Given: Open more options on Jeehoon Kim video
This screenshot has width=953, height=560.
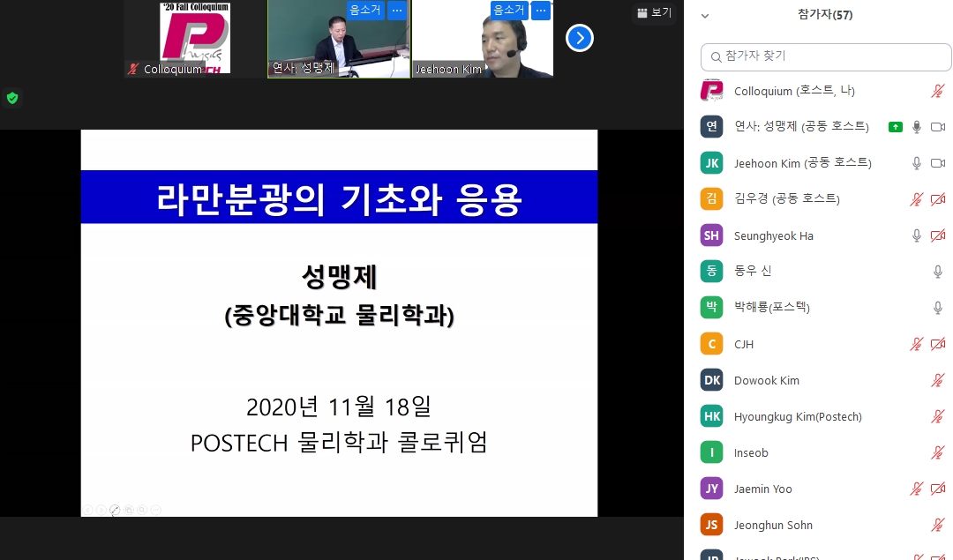Looking at the screenshot, I should (540, 11).
